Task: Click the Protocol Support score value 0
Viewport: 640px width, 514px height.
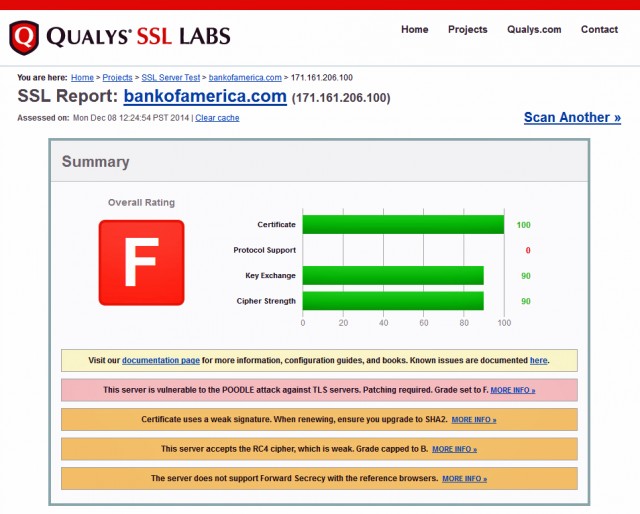Action: tap(528, 250)
